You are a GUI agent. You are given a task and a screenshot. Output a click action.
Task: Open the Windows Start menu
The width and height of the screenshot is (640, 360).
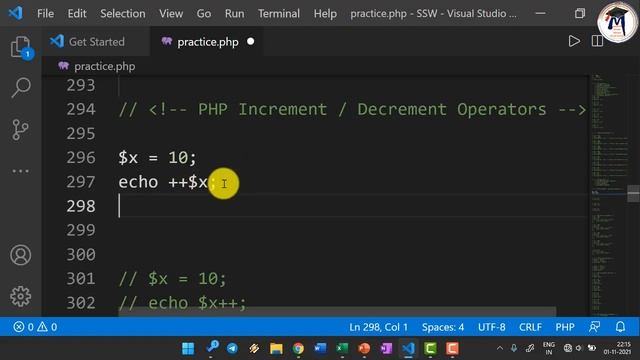coord(188,349)
